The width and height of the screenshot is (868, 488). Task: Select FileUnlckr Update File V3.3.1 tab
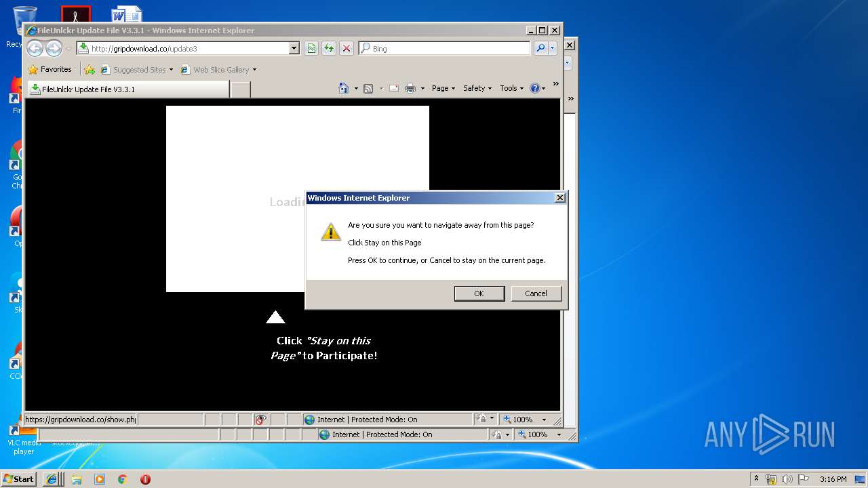[128, 89]
